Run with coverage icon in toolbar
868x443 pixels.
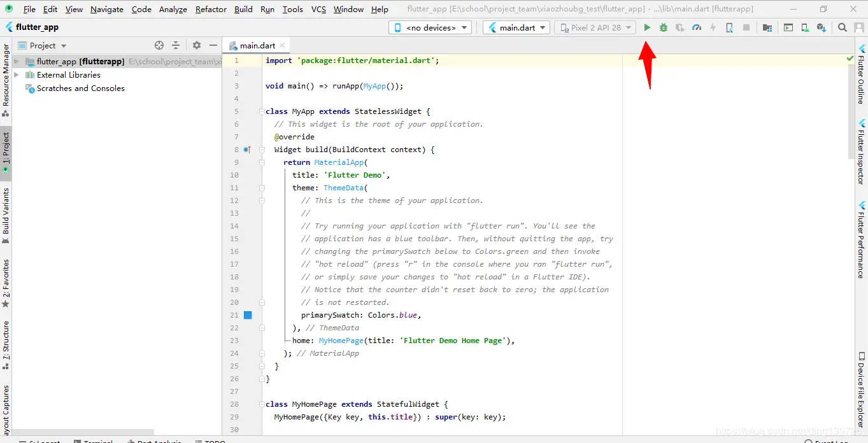[x=680, y=28]
